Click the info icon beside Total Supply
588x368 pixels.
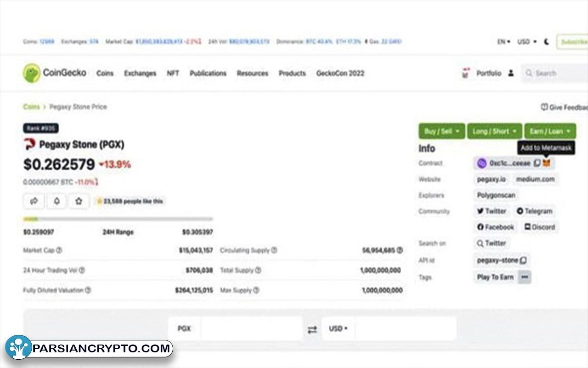point(258,270)
